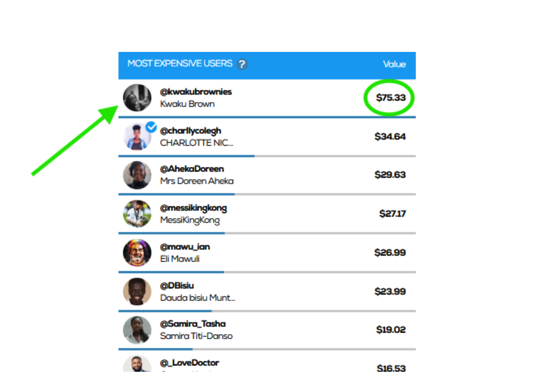
Task: Click messikingkong's profile avatar
Action: [x=137, y=214]
